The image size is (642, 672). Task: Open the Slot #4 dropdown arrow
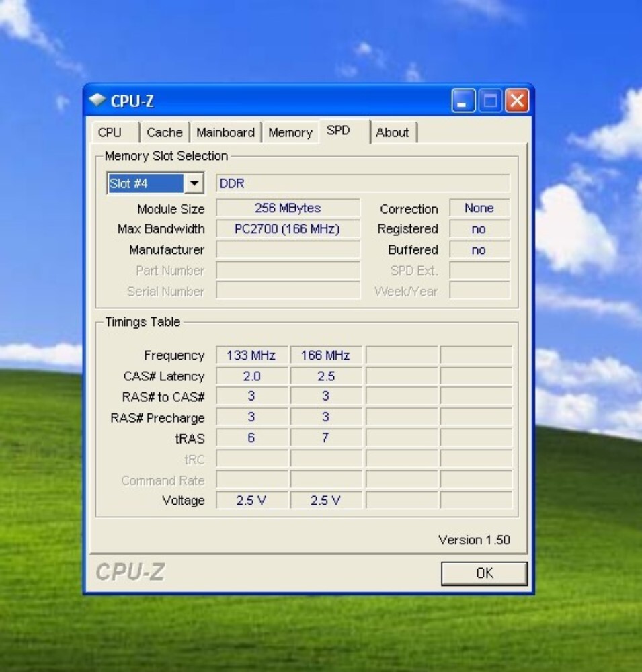pos(194,183)
